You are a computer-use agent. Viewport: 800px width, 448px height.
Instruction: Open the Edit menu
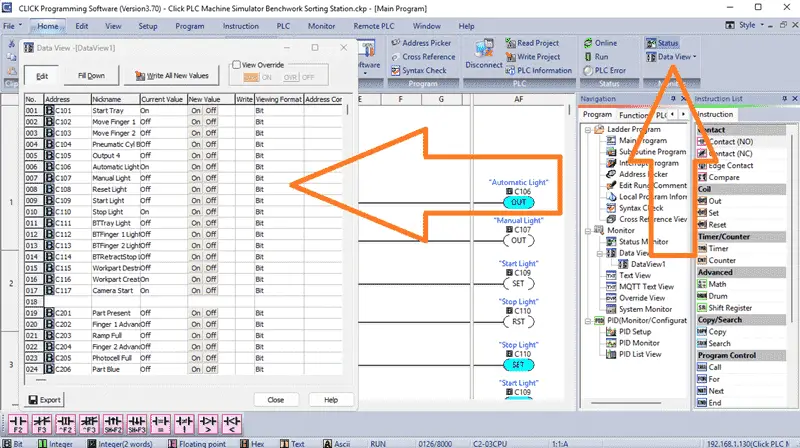point(82,26)
